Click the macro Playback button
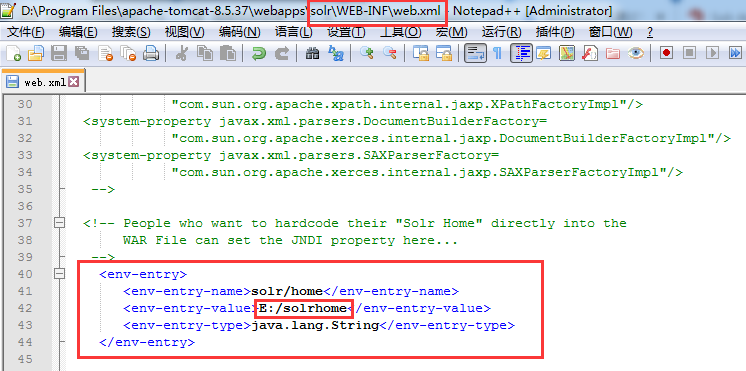746x371 pixels. [712, 53]
